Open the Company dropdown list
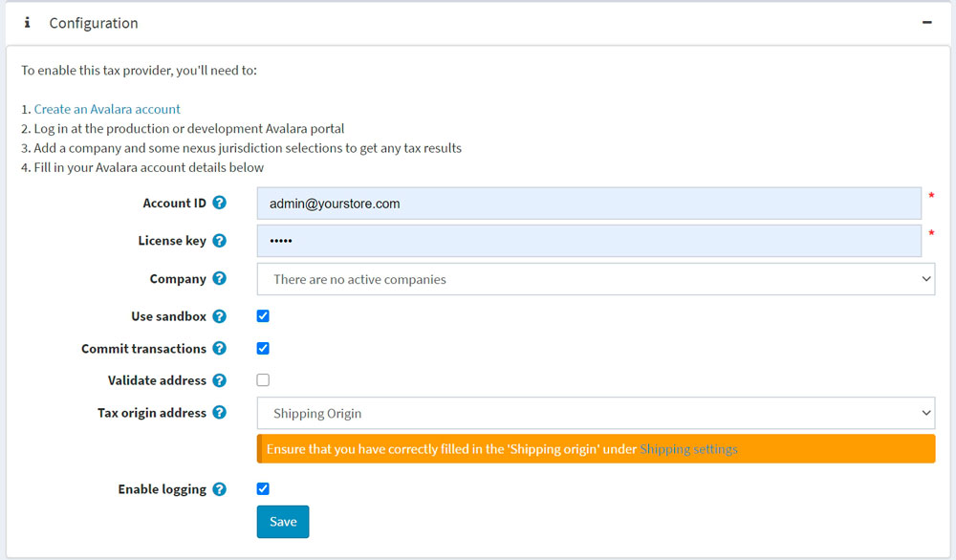This screenshot has height=560, width=956. [596, 279]
